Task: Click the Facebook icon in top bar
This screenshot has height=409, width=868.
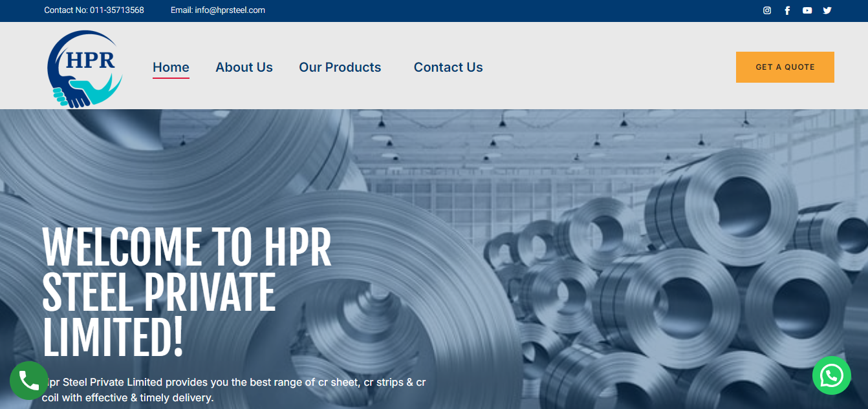Action: pos(787,10)
